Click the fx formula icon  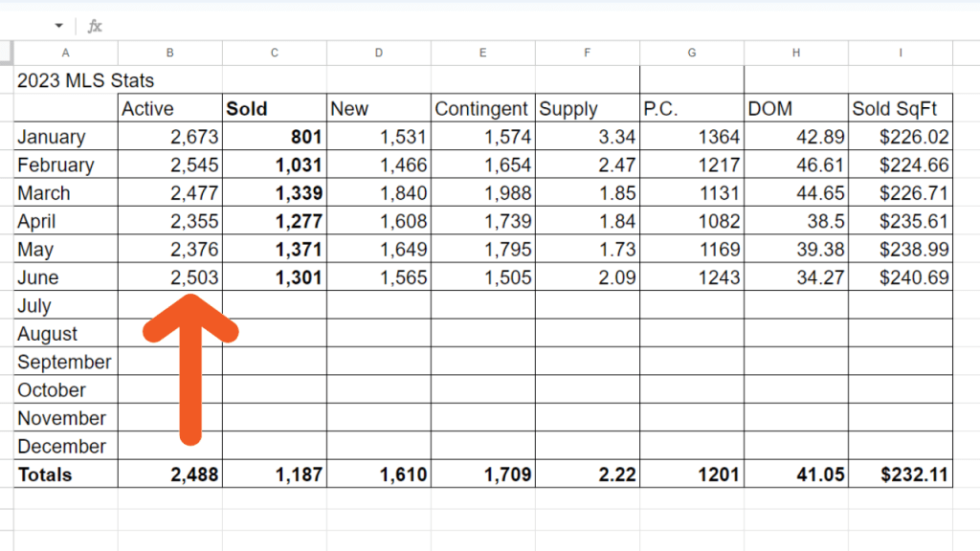pos(93,26)
